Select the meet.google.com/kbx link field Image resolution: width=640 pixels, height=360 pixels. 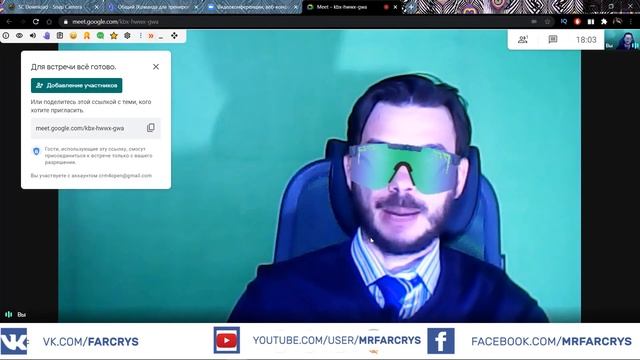pos(96,128)
